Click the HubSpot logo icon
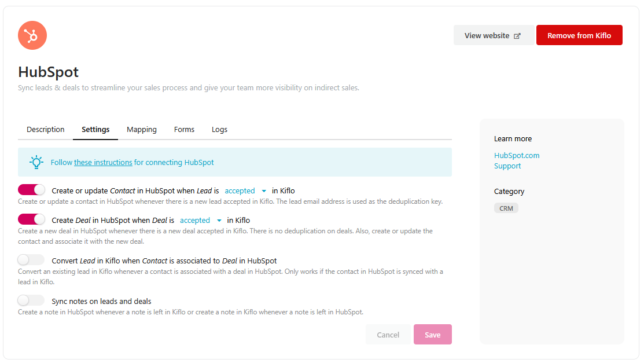 32,35
